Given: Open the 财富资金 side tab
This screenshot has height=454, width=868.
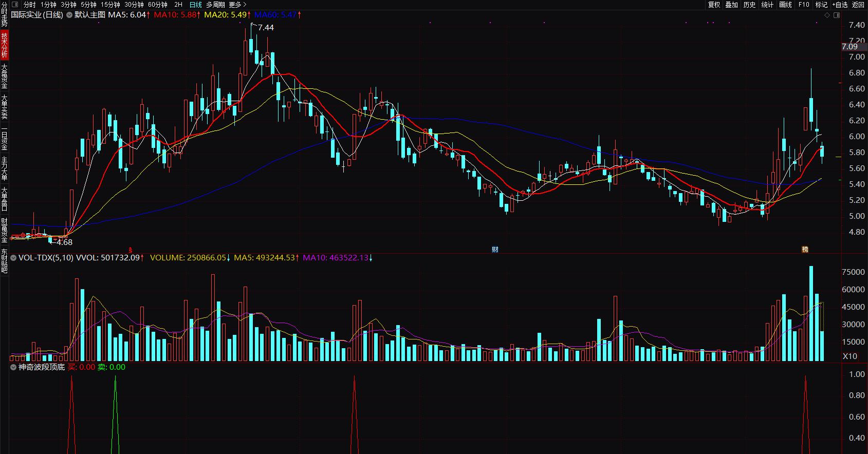Looking at the screenshot, I should 4,230.
